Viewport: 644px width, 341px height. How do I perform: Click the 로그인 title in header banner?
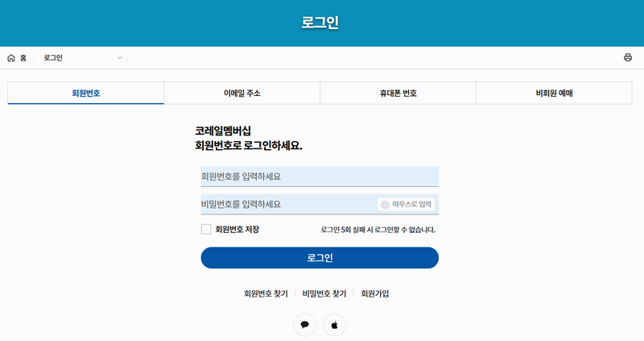pos(320,23)
